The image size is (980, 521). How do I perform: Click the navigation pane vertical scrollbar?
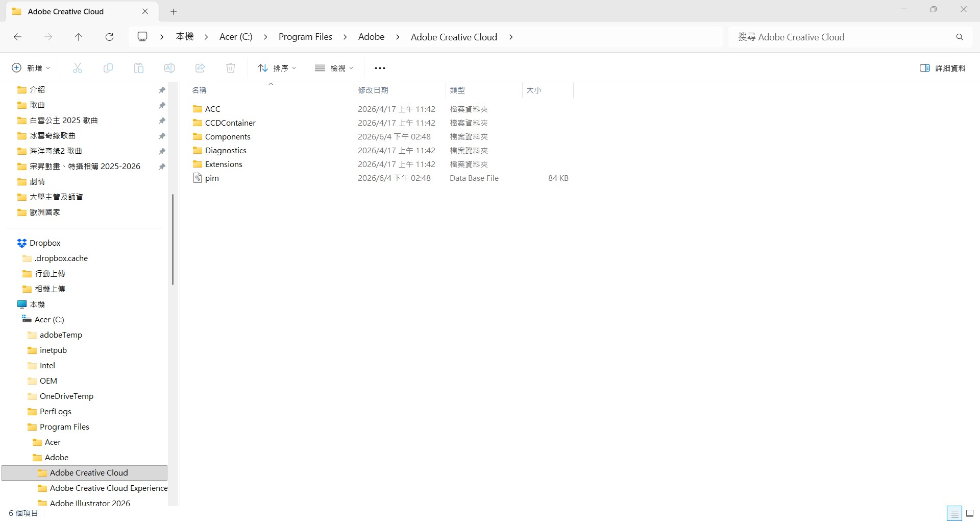[173, 239]
